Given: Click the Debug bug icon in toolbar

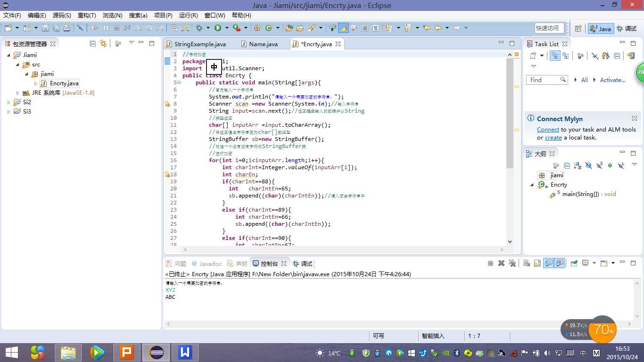Looking at the screenshot, I should point(199,28).
